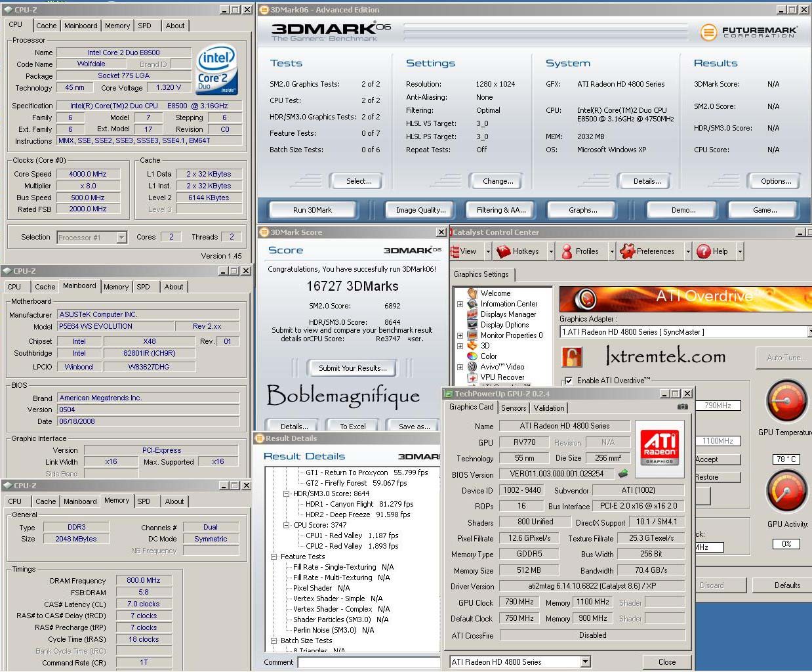This screenshot has height=672, width=812.
Task: Select Avivo Video in the Catalyst tree
Action: coord(502,367)
